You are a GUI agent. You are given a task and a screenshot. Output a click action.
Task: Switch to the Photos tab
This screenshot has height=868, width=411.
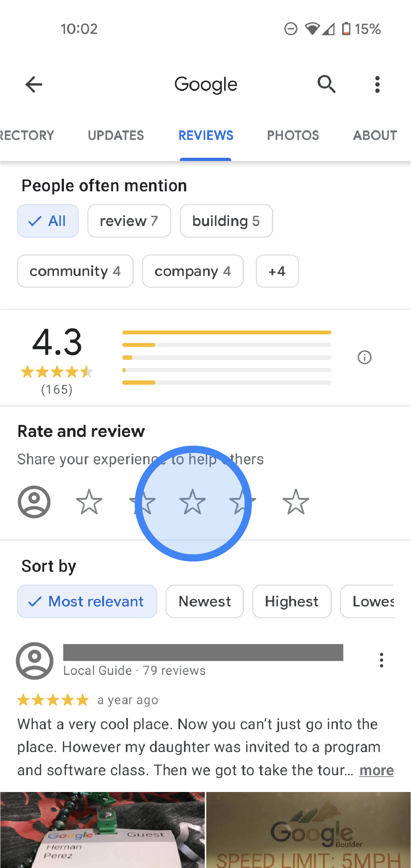(x=293, y=135)
